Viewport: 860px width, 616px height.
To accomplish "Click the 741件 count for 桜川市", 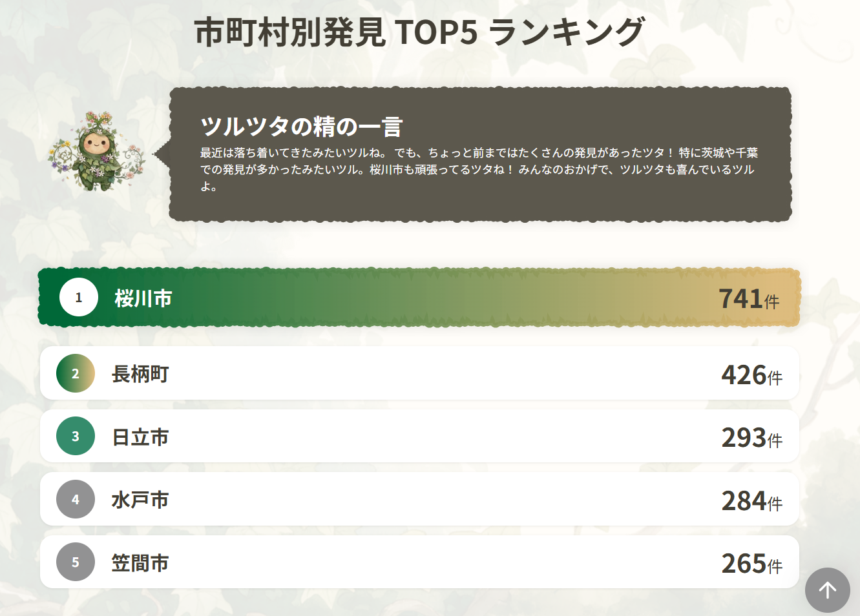I will pyautogui.click(x=748, y=299).
